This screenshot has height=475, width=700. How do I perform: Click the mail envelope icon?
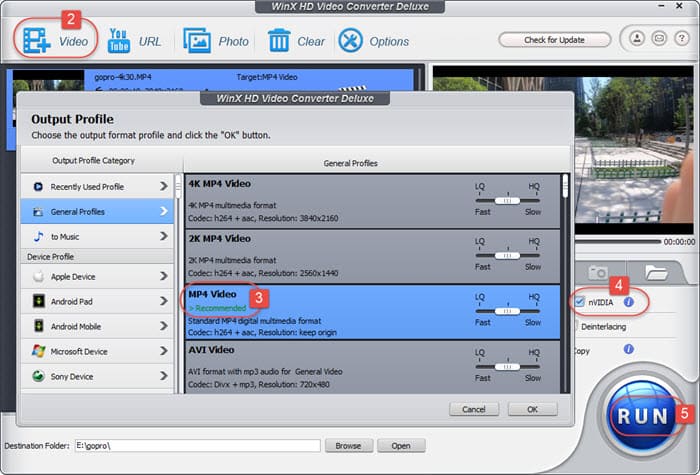point(659,39)
